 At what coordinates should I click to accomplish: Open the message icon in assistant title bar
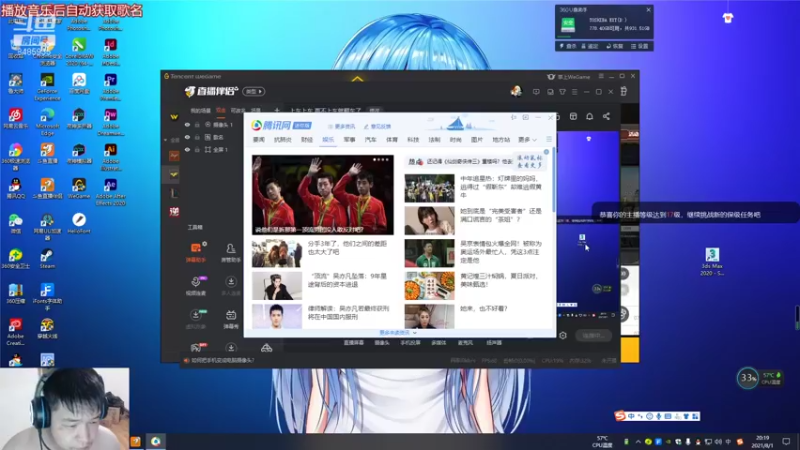tap(536, 92)
